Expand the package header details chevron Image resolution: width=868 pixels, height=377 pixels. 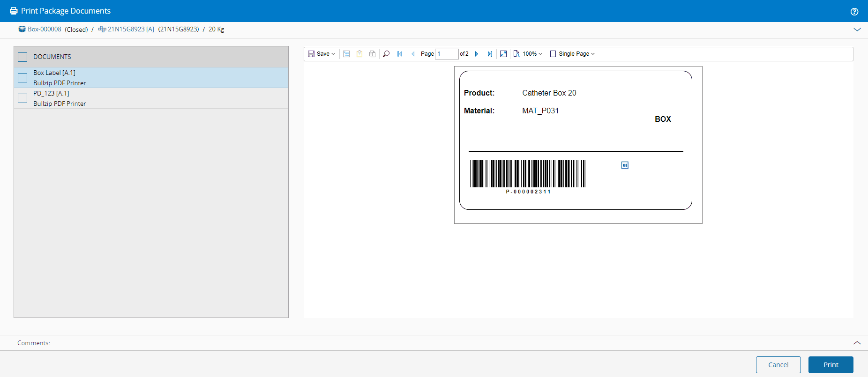click(857, 30)
